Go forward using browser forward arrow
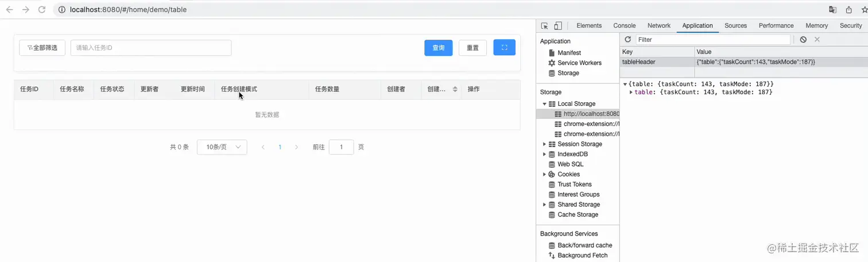 [25, 10]
